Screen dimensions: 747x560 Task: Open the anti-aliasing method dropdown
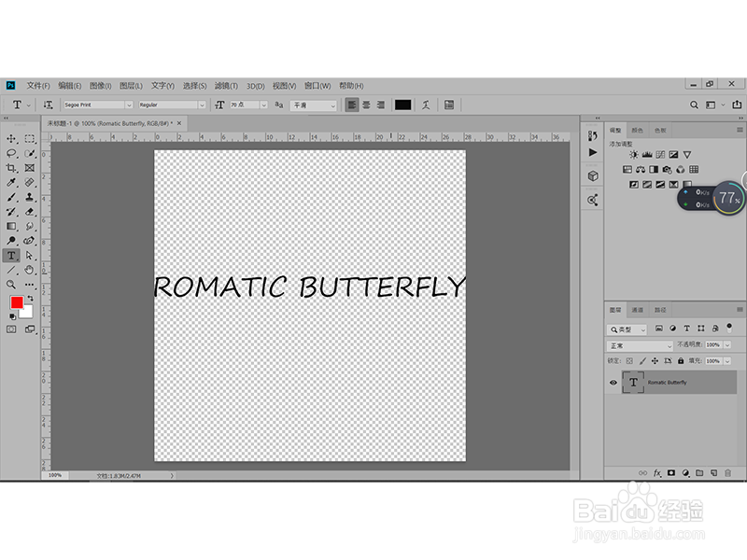coord(314,105)
